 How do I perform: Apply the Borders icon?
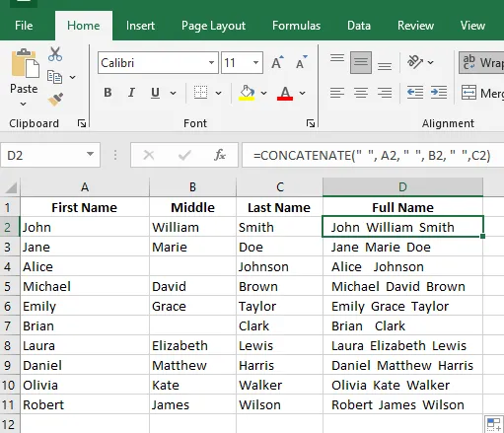point(200,93)
